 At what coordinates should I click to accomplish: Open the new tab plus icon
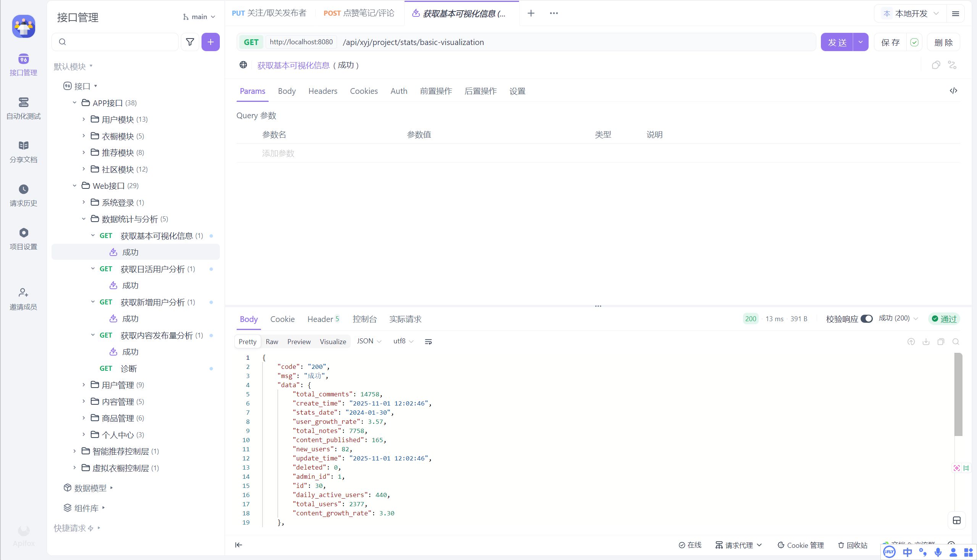(531, 13)
